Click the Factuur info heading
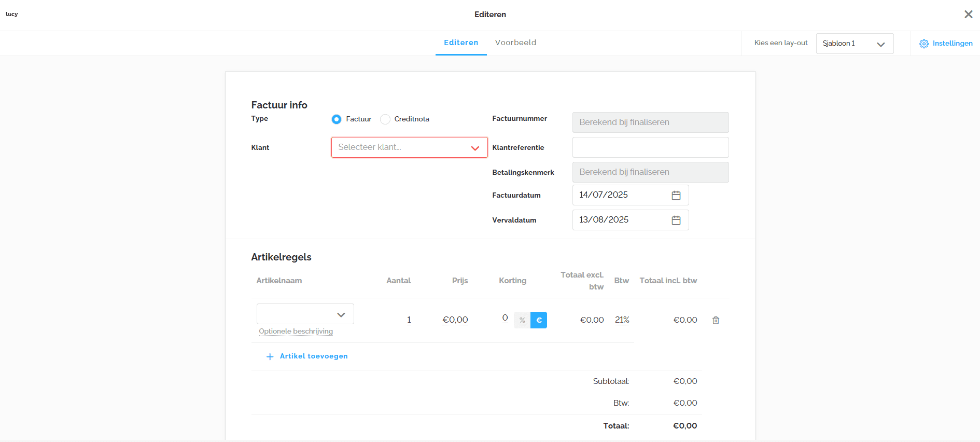This screenshot has height=442, width=980. (x=279, y=105)
